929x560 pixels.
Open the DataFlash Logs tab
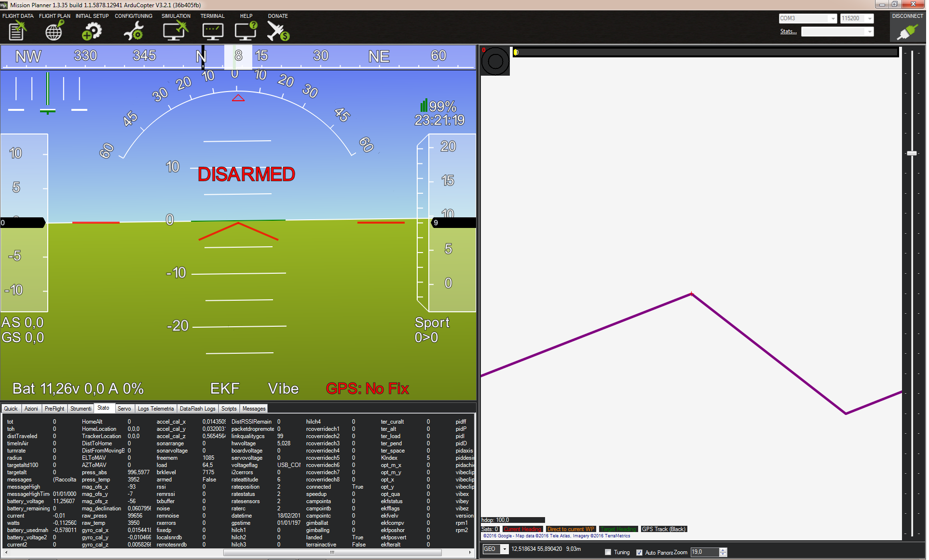[x=198, y=409]
